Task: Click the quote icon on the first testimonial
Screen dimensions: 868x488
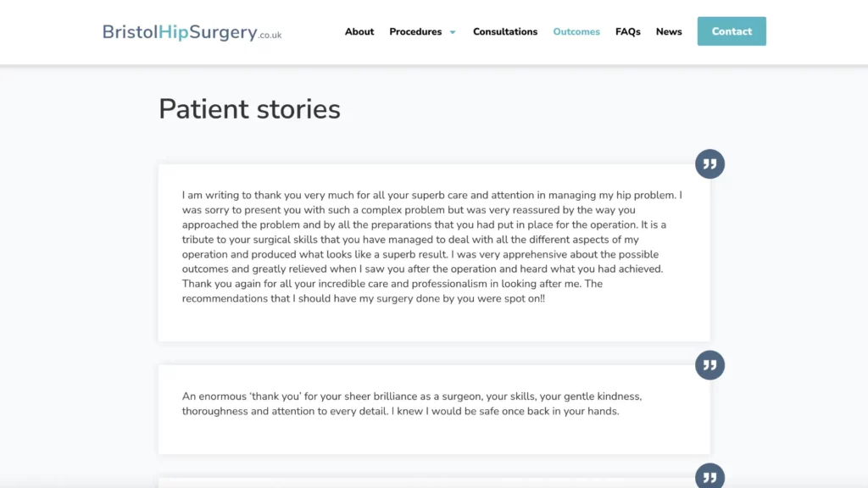Action: (x=709, y=164)
